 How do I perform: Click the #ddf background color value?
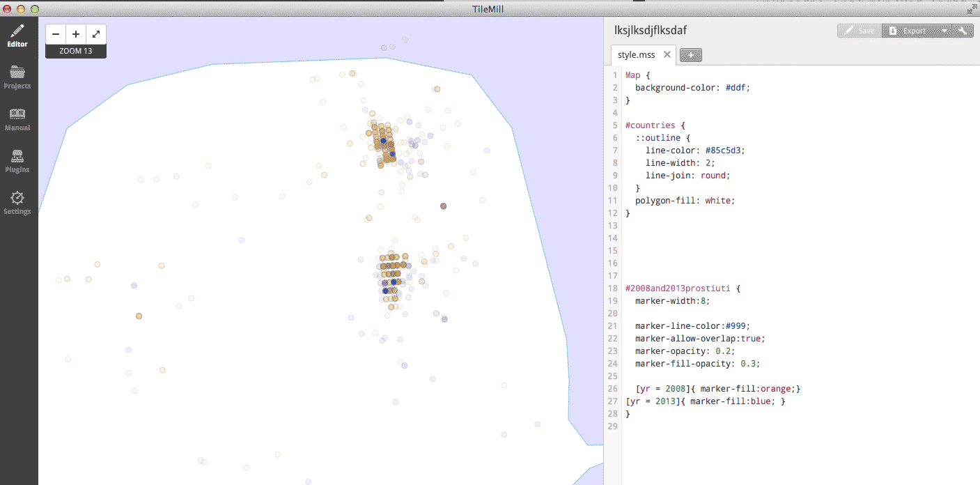[x=737, y=88]
